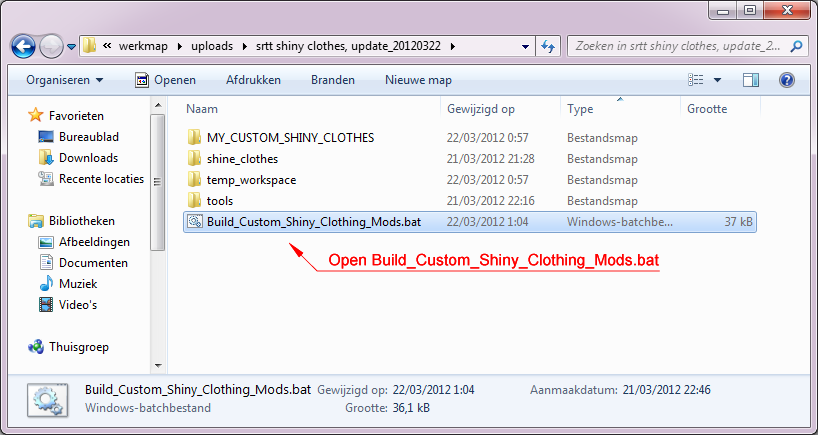Click the Documenten document icon

point(46,263)
